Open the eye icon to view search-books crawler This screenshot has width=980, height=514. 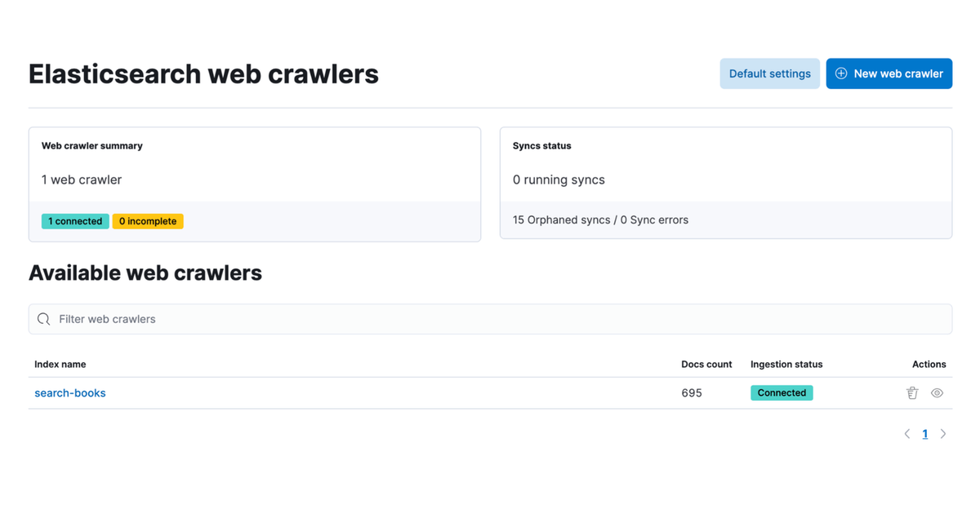(937, 392)
